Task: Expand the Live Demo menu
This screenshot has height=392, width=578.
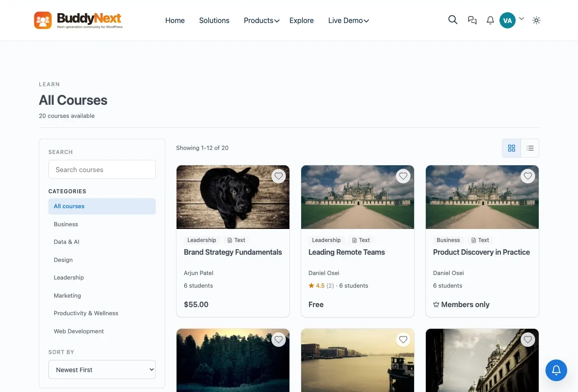Action: coord(349,20)
